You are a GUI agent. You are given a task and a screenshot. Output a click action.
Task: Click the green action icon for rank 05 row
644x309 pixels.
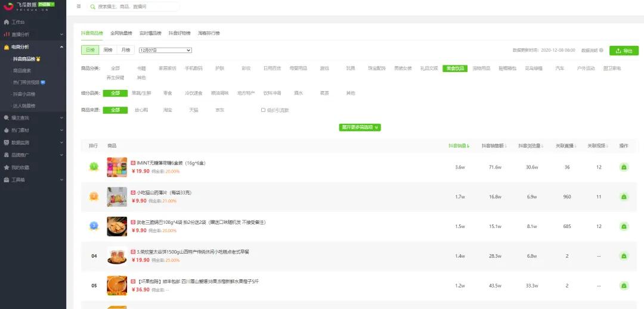click(x=624, y=286)
